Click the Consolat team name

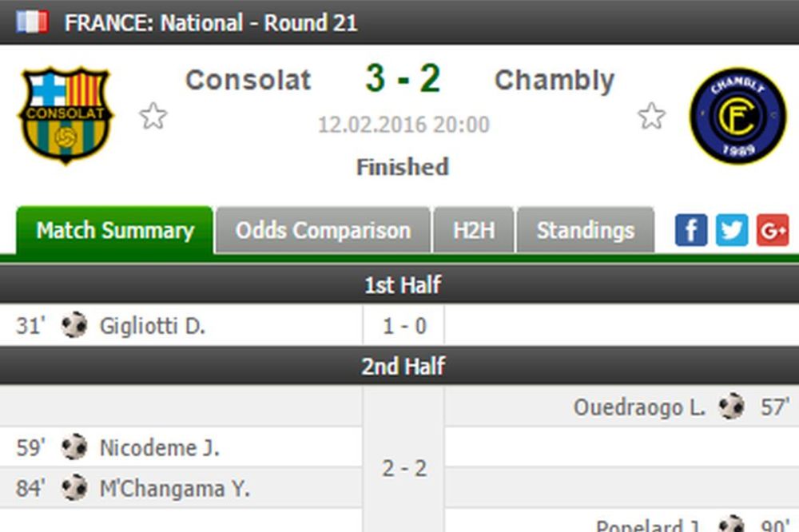(248, 80)
